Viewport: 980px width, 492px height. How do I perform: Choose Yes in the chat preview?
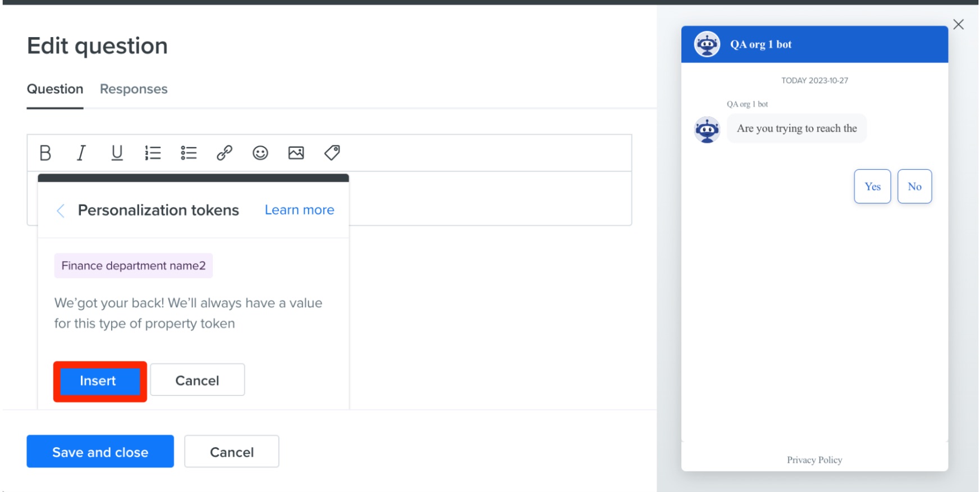click(x=872, y=186)
